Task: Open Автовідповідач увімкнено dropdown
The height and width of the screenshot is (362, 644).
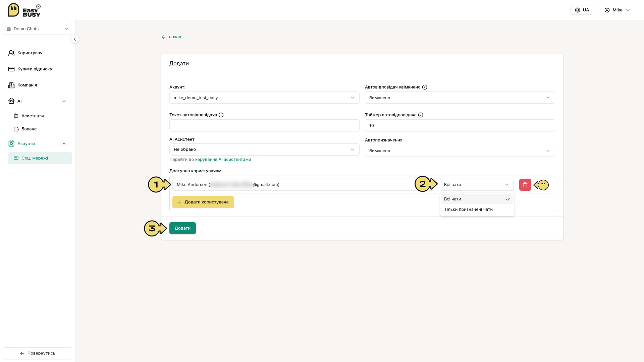Action: [x=460, y=98]
